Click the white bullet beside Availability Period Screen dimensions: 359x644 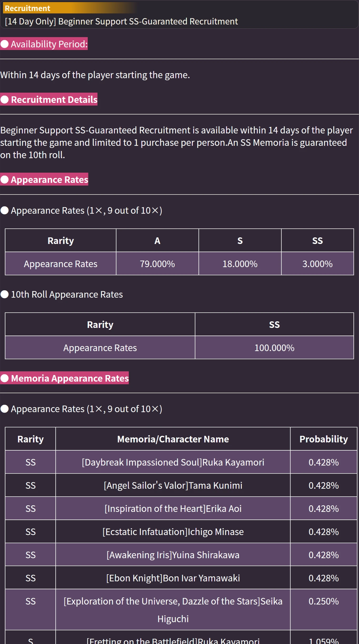pos(5,44)
